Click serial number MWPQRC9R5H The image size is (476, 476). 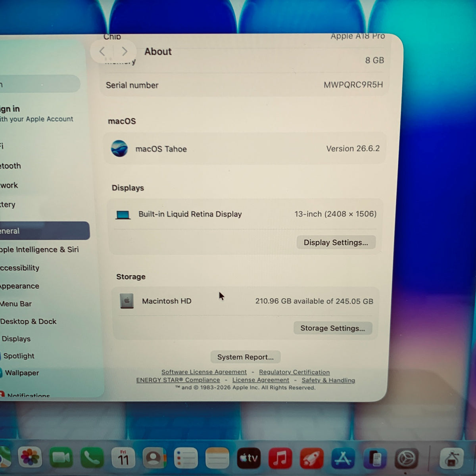(x=353, y=84)
